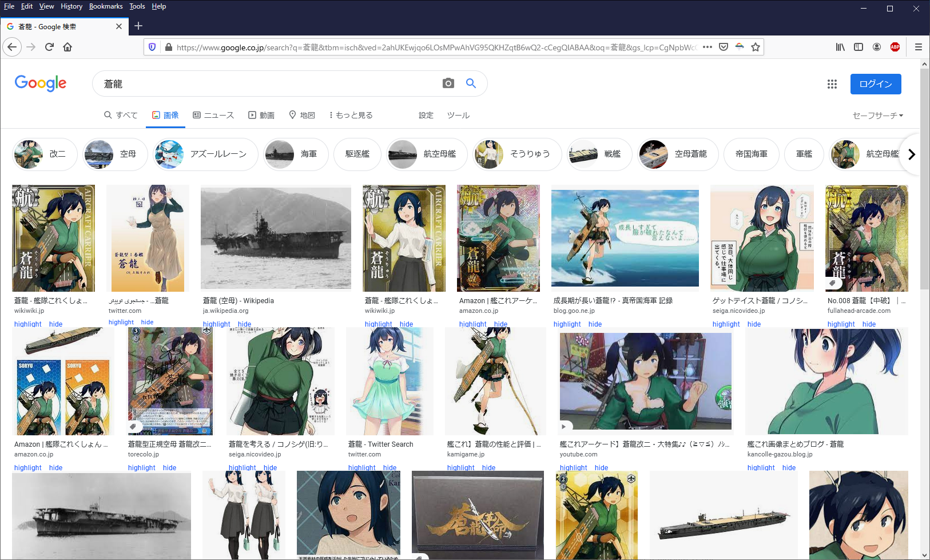Reload the current page

(x=49, y=47)
